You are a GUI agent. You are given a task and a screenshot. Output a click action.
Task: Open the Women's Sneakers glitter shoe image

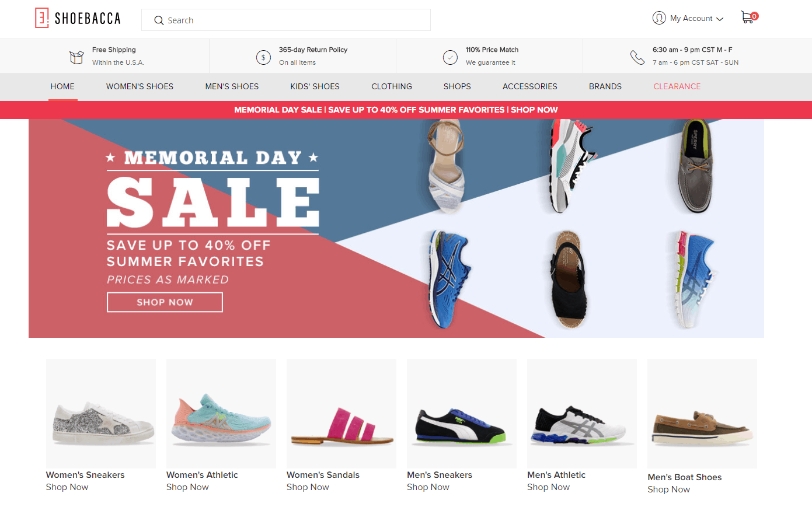101,414
